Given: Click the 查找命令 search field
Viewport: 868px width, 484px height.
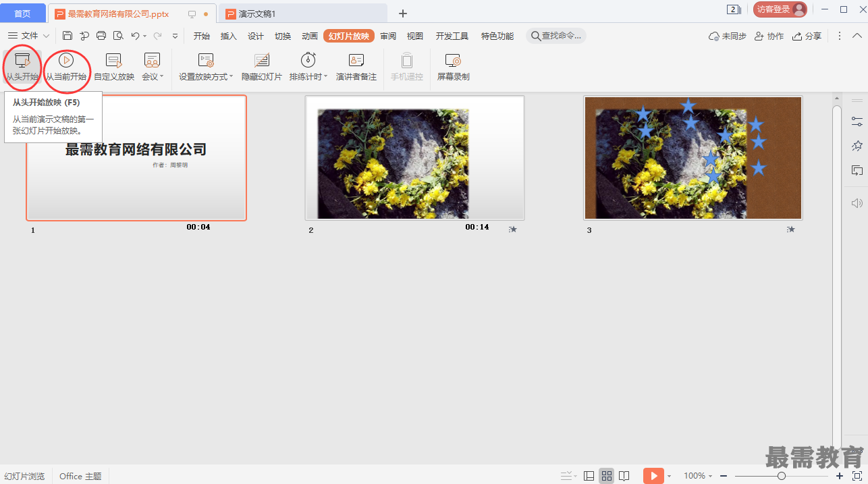Looking at the screenshot, I should point(556,36).
